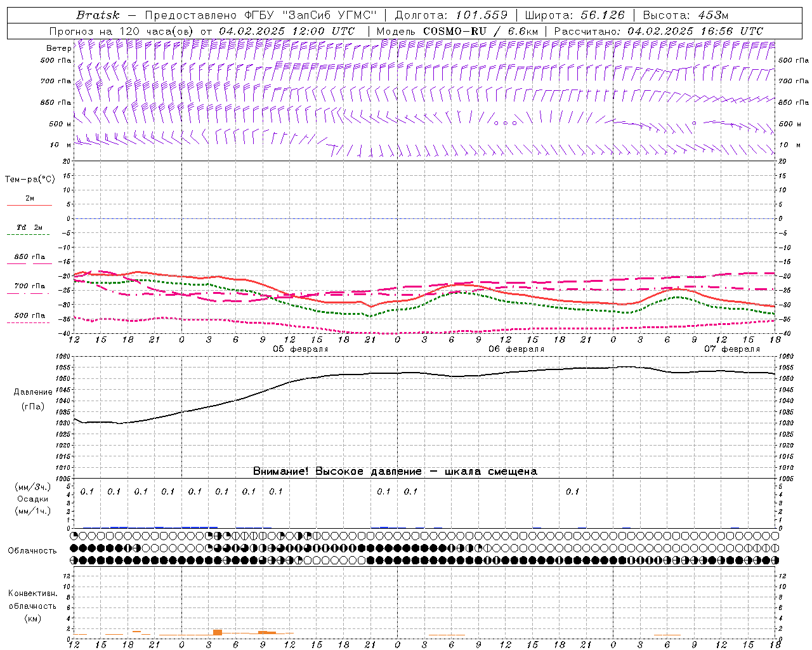Screen dimensions: 812x650
Task: Select the 05 февраля date label
Action: click(300, 349)
